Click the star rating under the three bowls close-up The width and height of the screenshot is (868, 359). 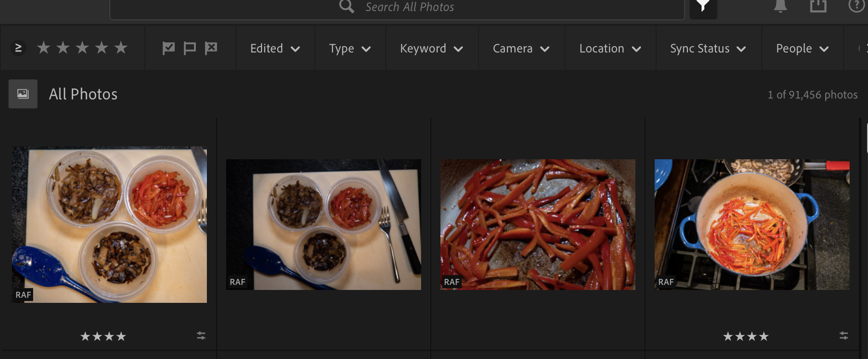tap(103, 336)
